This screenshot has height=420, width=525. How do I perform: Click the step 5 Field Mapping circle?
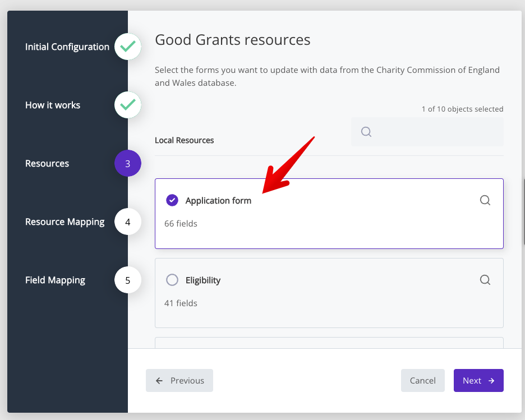(128, 280)
